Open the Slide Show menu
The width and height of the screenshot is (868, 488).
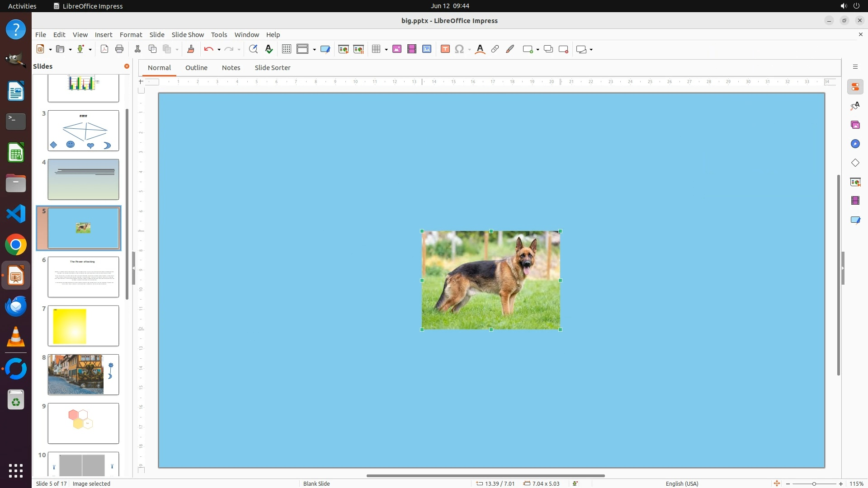coord(188,34)
